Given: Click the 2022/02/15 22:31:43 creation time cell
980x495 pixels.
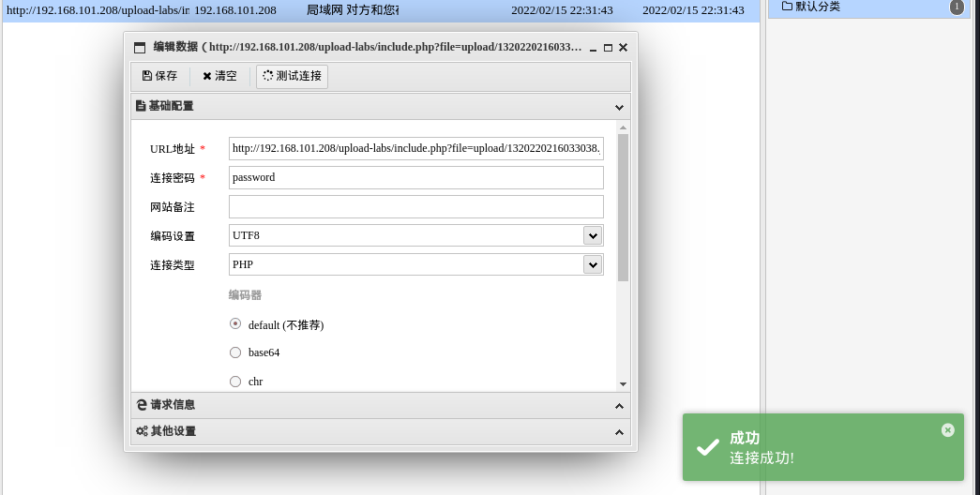Looking at the screenshot, I should (562, 10).
